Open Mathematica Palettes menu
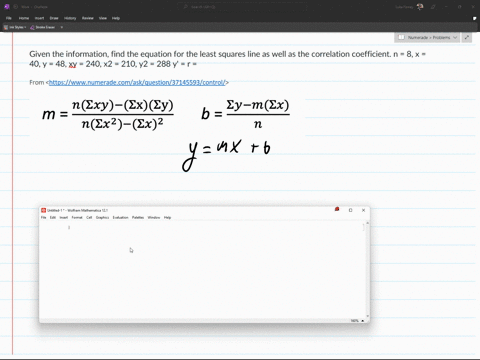 138,218
